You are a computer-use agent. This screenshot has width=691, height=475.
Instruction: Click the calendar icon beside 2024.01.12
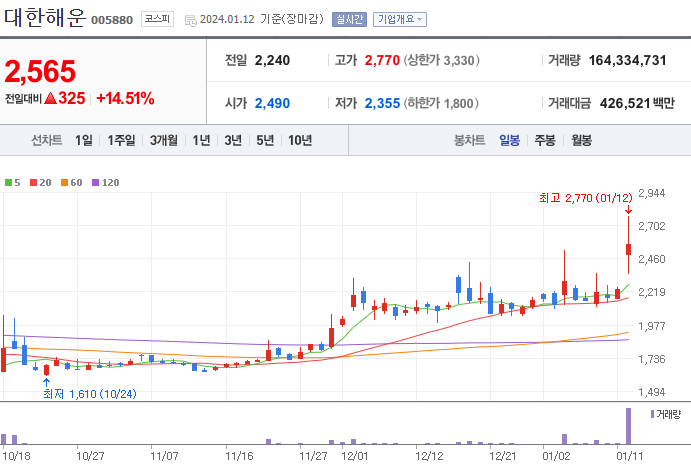pyautogui.click(x=190, y=20)
